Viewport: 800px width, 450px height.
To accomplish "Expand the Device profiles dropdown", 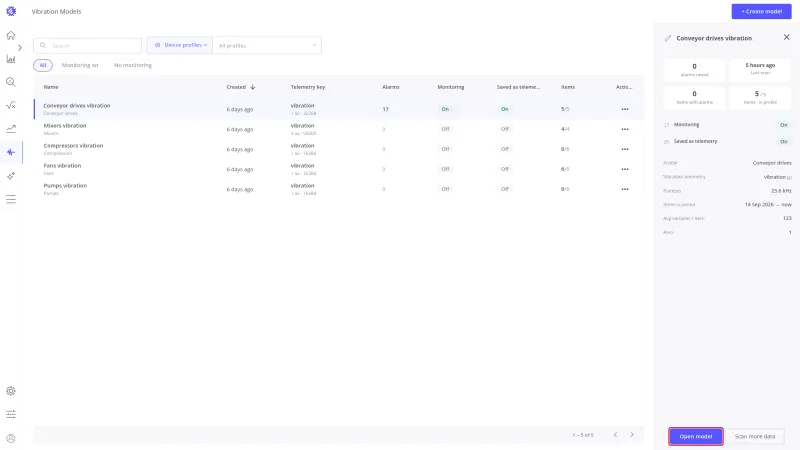I will tap(180, 45).
